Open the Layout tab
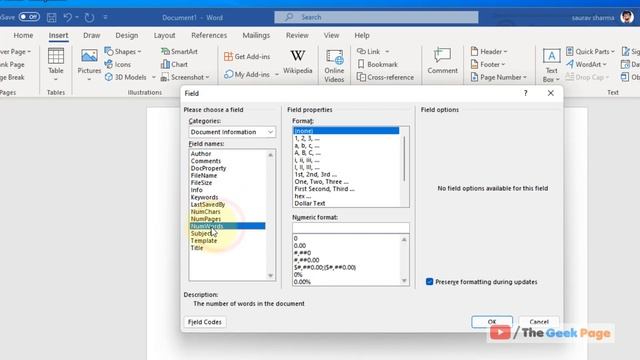 tap(164, 36)
